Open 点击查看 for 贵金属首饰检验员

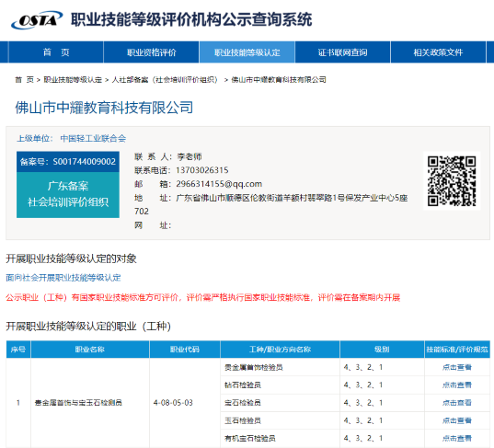(457, 367)
